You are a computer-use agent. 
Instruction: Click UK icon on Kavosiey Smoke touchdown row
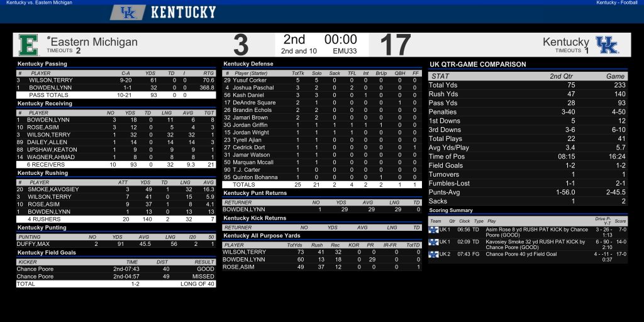[433, 242]
